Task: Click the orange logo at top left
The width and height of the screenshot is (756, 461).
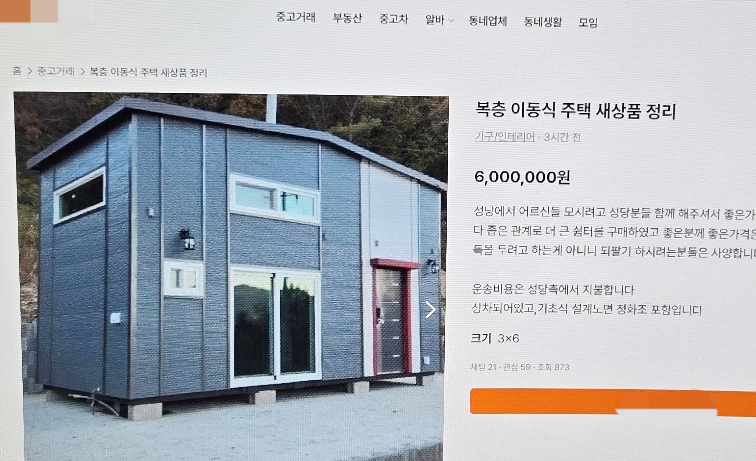Action: click(29, 11)
